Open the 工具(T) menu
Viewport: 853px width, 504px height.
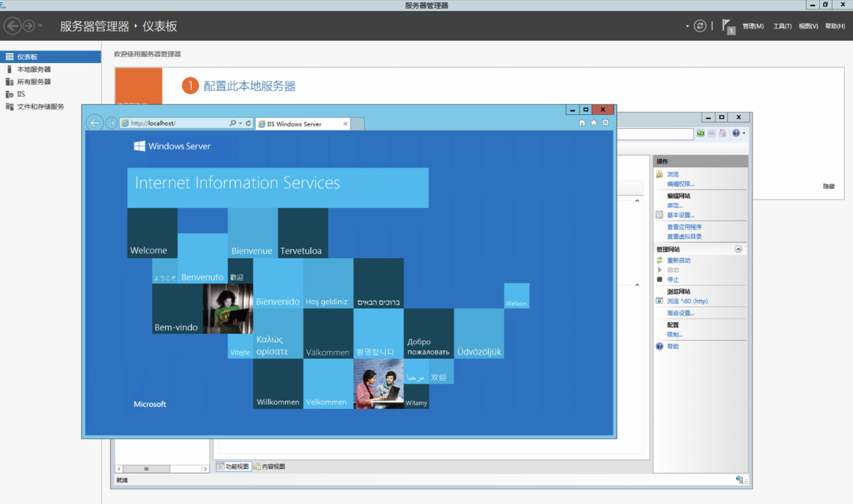[x=782, y=26]
